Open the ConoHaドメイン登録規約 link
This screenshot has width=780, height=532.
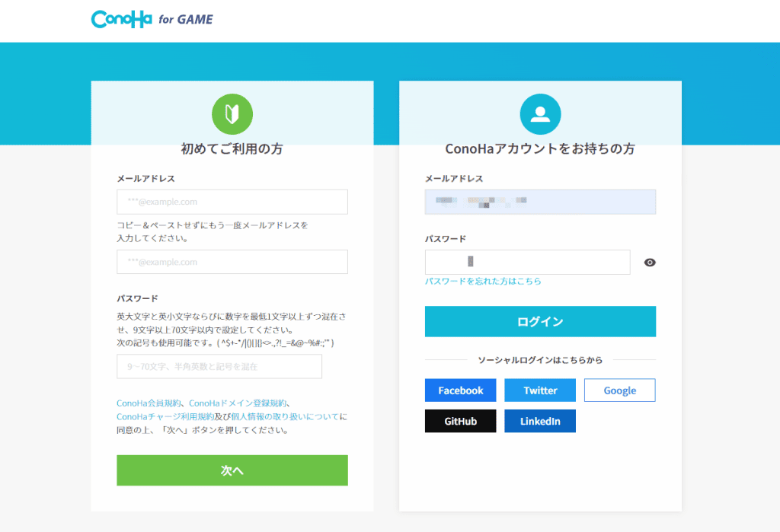point(238,403)
